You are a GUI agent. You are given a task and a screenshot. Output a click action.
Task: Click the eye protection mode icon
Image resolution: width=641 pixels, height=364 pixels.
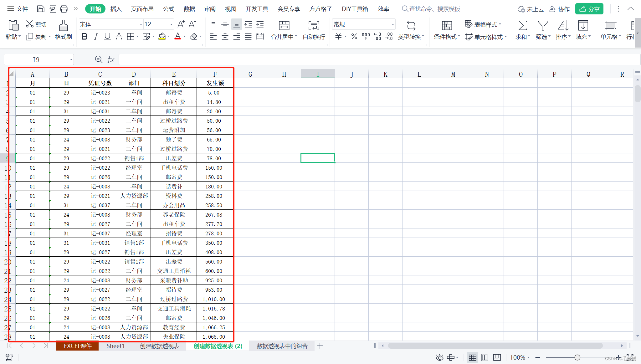click(439, 357)
